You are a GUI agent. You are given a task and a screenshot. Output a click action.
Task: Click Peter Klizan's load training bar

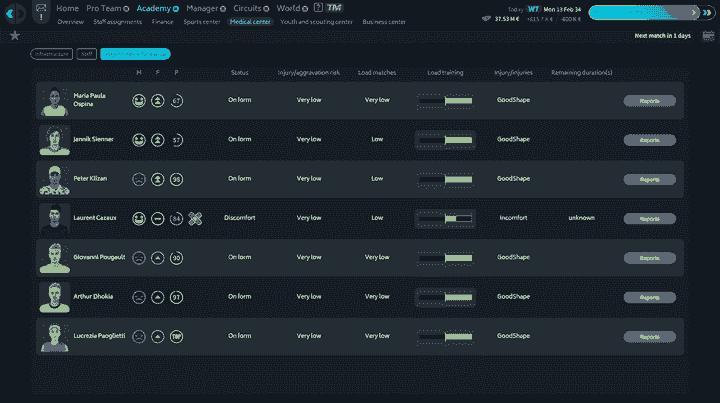pyautogui.click(x=445, y=179)
